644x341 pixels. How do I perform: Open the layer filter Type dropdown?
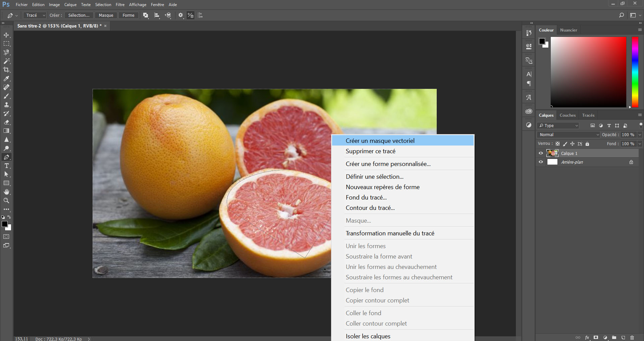click(x=558, y=126)
